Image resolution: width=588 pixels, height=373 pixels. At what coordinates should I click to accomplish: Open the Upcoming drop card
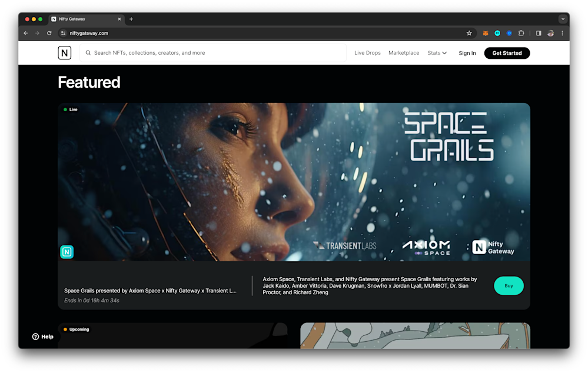click(172, 336)
